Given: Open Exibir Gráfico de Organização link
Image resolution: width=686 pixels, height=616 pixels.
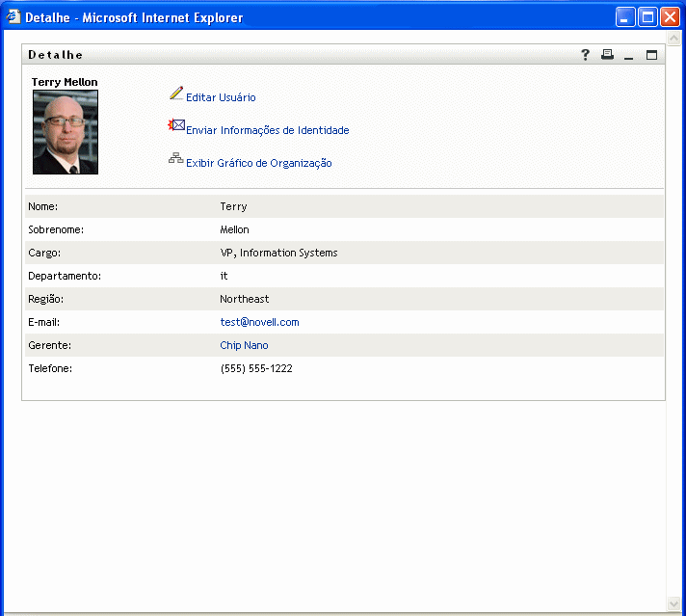Looking at the screenshot, I should (x=258, y=163).
